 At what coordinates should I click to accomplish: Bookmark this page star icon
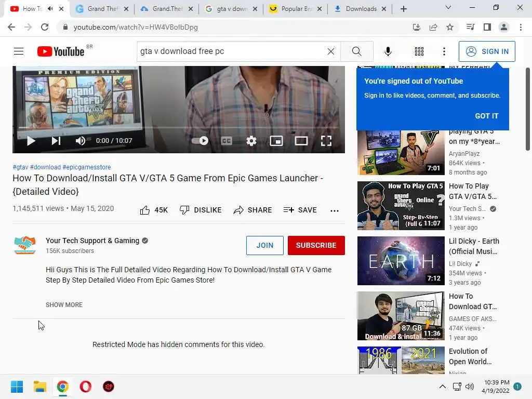[x=450, y=27]
